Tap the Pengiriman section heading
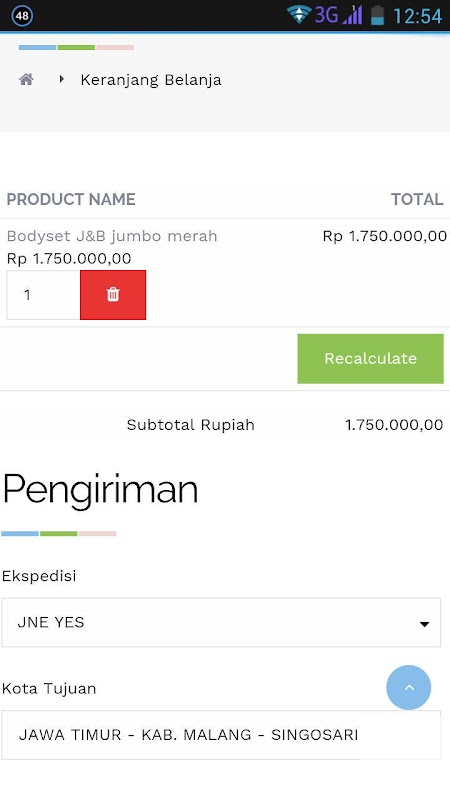The image size is (450, 800). [101, 490]
